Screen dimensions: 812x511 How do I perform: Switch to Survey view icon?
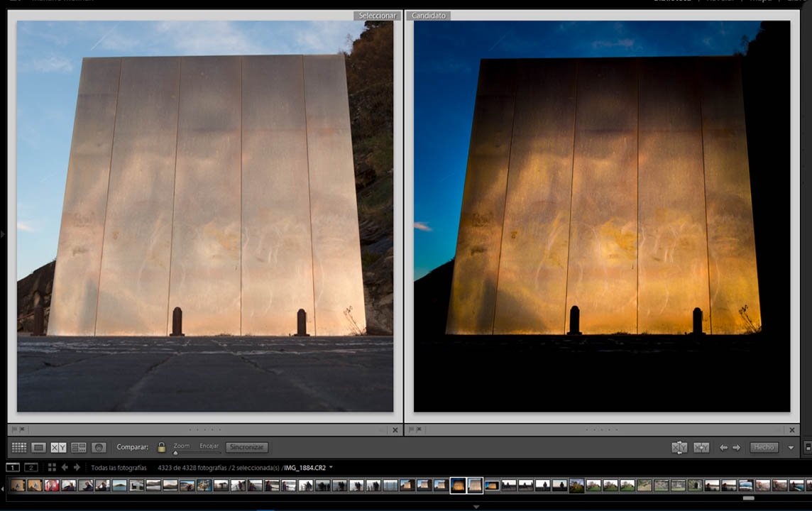pyautogui.click(x=79, y=447)
